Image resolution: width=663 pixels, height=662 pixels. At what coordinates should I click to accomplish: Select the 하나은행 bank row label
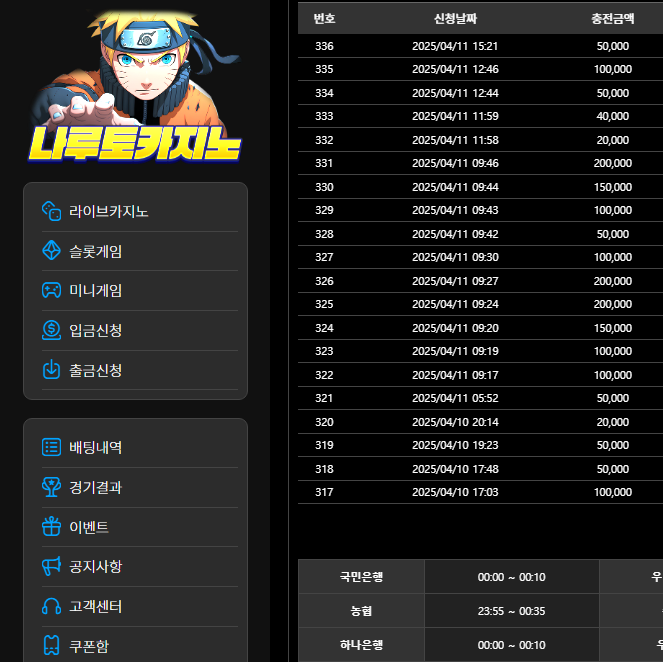361,645
